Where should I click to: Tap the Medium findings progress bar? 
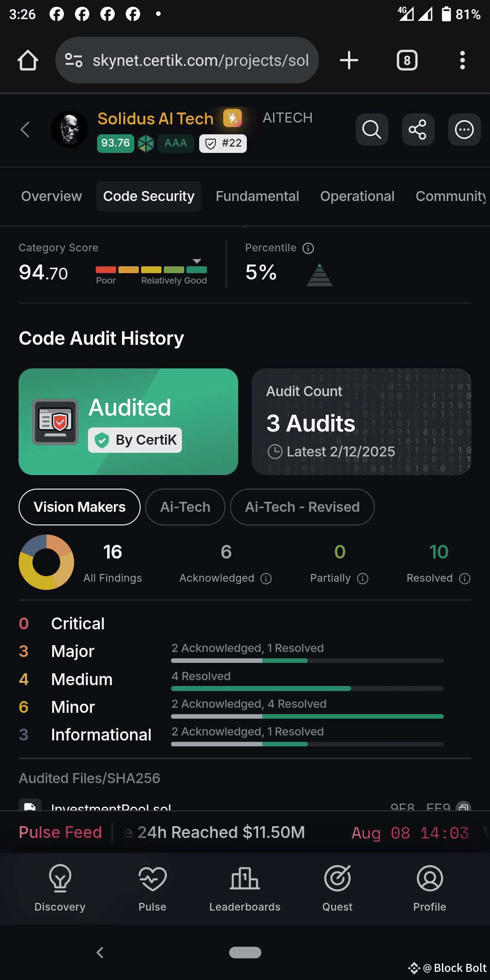(307, 689)
